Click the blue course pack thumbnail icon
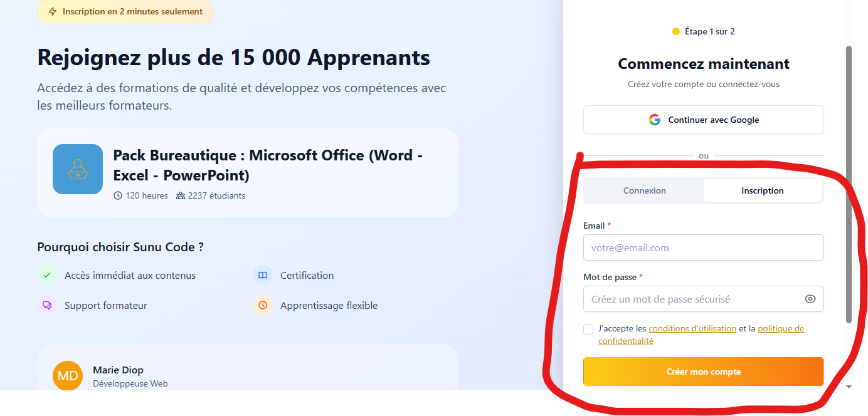The height and width of the screenshot is (416, 868). [x=78, y=169]
